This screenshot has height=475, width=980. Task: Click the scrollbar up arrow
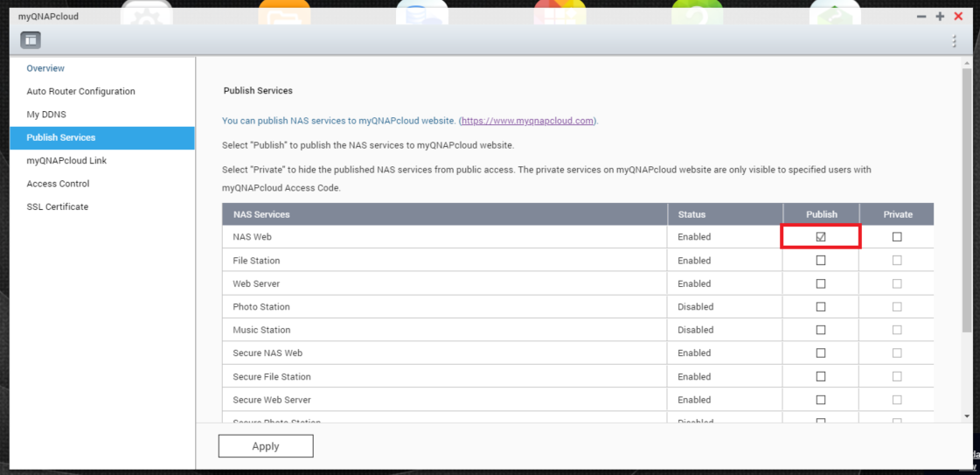pyautogui.click(x=968, y=62)
